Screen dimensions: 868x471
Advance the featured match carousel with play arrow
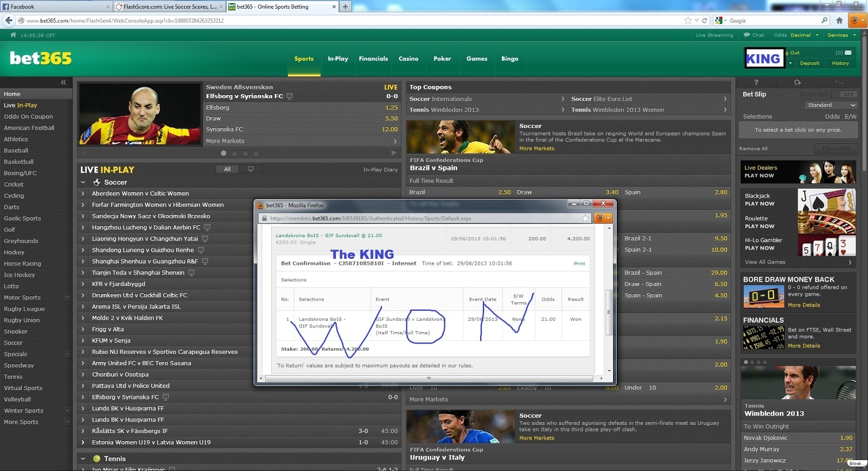pos(394,153)
